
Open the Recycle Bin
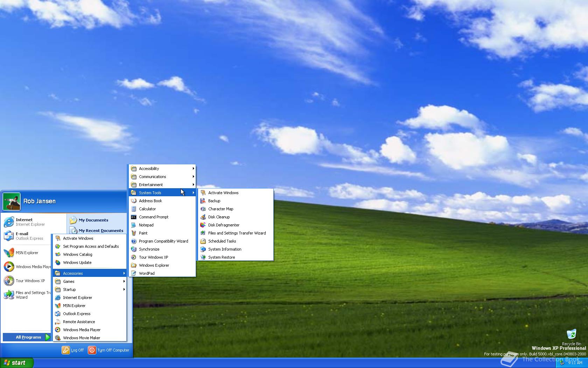(571, 334)
